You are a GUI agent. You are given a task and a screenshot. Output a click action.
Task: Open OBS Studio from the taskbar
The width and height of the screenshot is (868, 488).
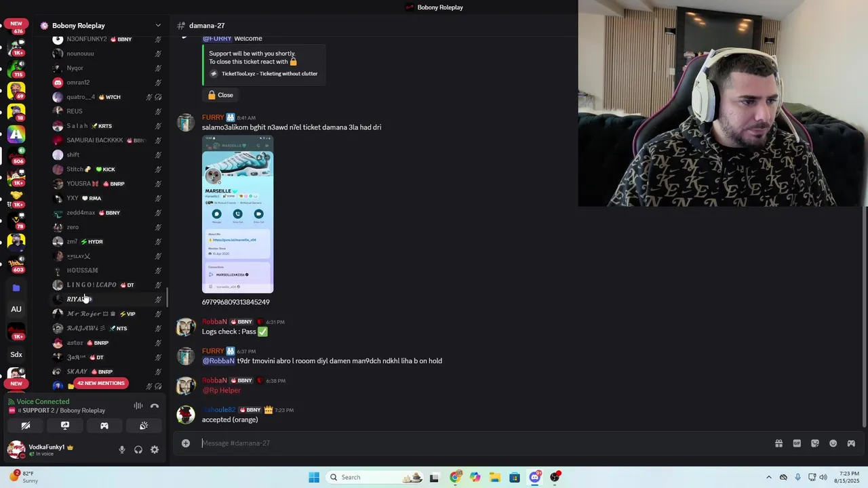(x=555, y=477)
